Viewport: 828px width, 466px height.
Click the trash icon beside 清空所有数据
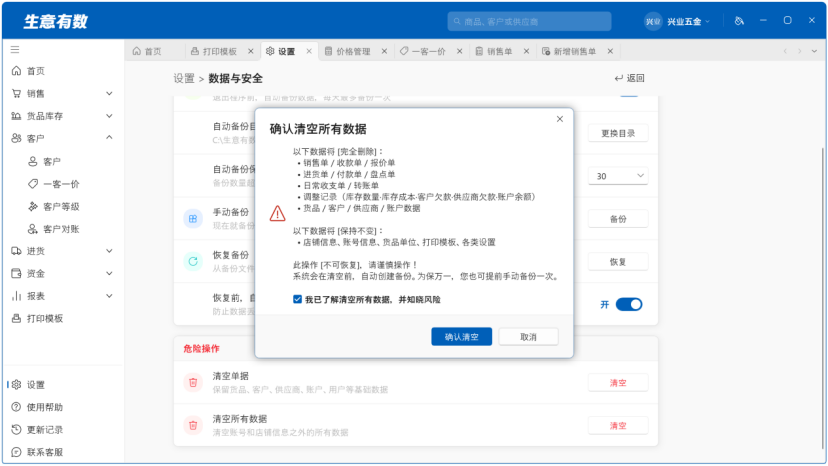(x=193, y=425)
